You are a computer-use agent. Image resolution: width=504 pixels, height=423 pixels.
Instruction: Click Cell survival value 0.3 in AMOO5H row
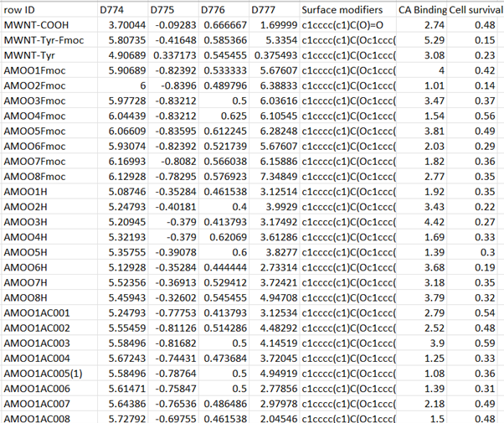[x=472, y=252]
